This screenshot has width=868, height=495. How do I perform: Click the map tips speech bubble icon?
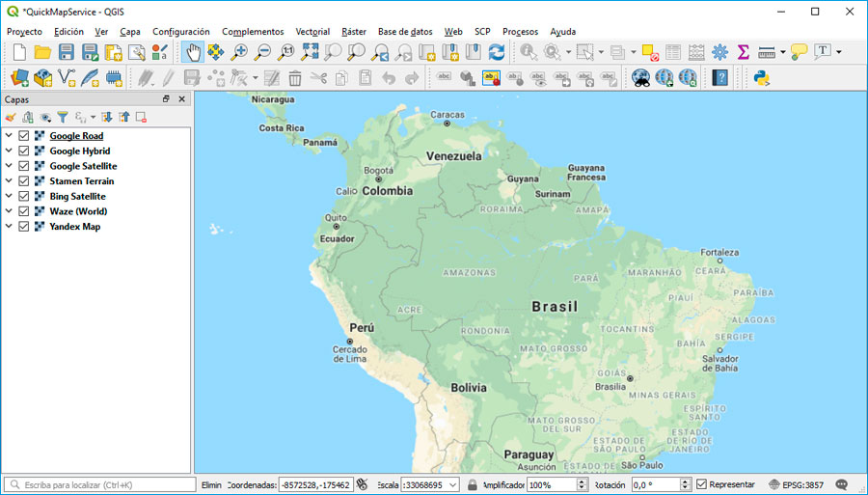point(799,52)
